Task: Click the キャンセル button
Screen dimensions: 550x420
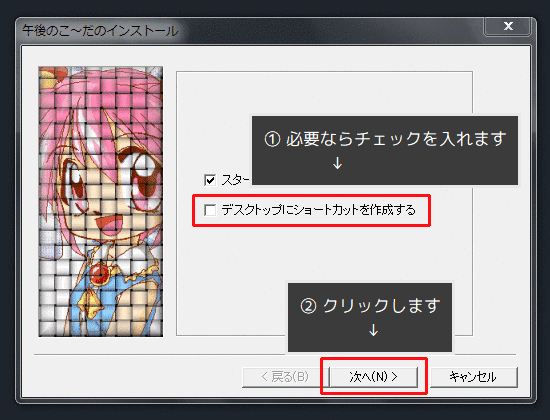Action: (474, 377)
